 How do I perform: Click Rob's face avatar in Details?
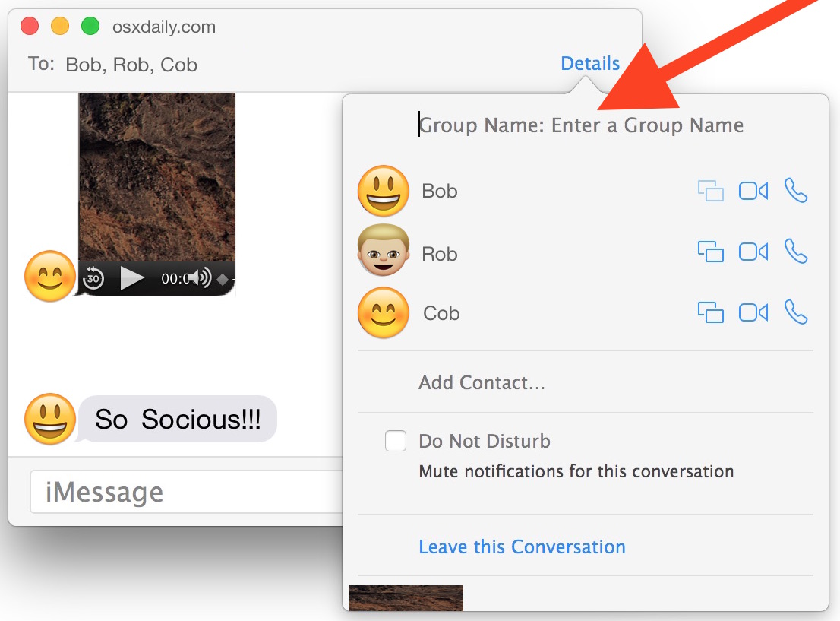coord(383,250)
